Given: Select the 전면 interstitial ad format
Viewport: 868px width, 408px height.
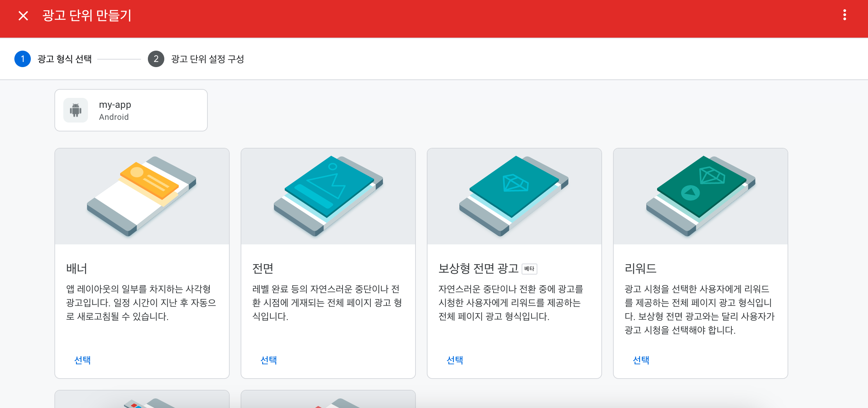Looking at the screenshot, I should tap(269, 360).
